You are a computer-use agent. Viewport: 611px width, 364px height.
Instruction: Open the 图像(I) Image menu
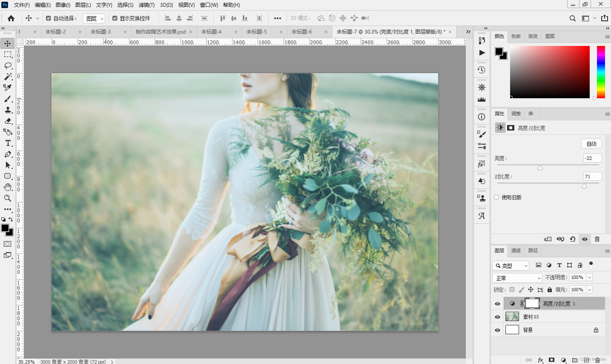point(63,5)
